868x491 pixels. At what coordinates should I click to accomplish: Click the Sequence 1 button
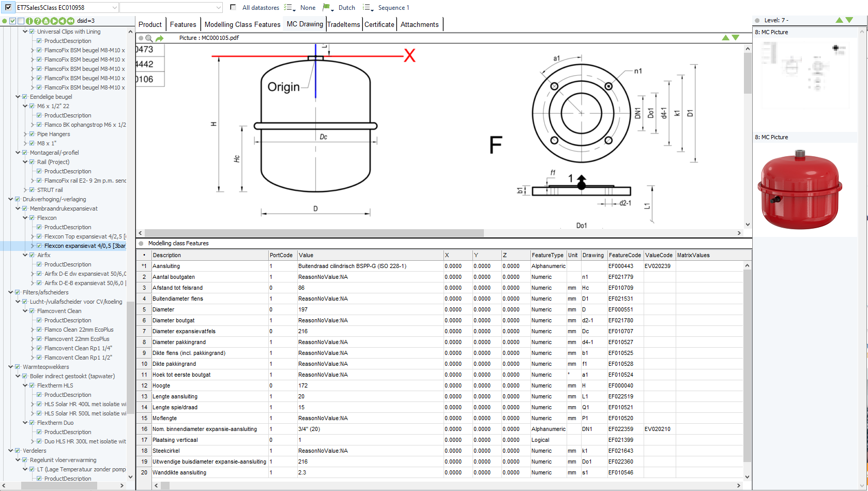[393, 8]
